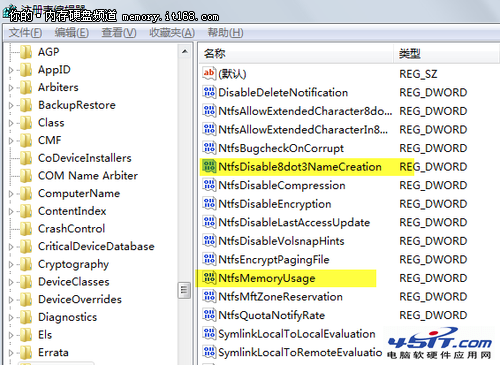The width and height of the screenshot is (500, 365).
Task: Click the NtfsDisable8dot3NameCreation value icon
Action: 209,166
